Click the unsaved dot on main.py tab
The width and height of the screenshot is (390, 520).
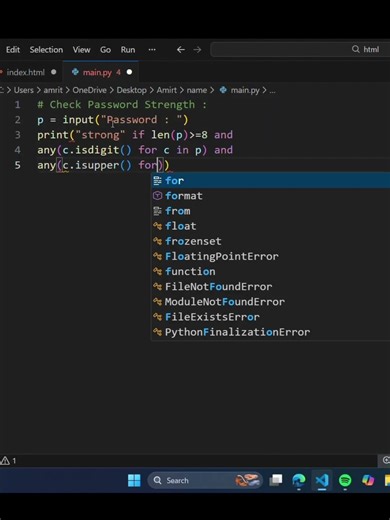[129, 72]
